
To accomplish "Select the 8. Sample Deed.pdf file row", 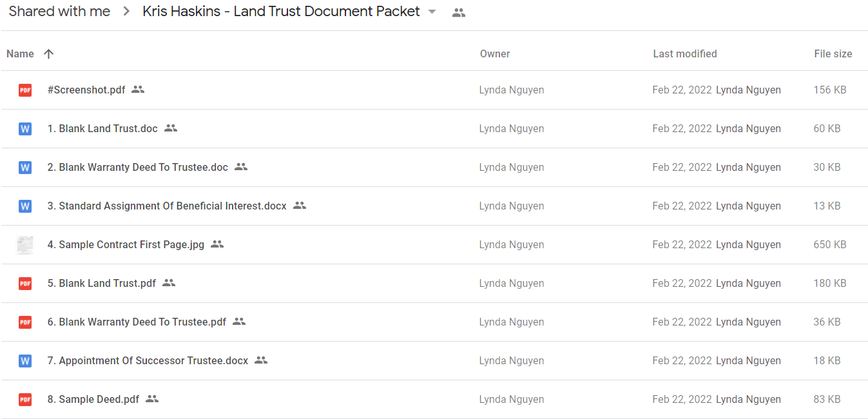I will click(434, 400).
